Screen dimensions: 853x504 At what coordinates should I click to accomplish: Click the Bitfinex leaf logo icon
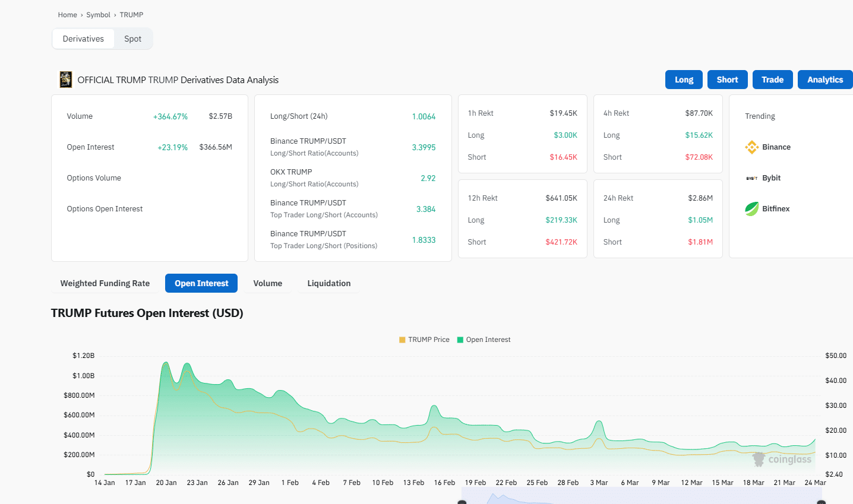(752, 209)
